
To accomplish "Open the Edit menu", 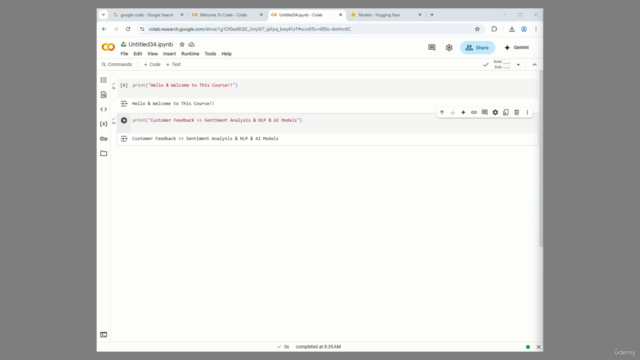I will click(x=138, y=54).
